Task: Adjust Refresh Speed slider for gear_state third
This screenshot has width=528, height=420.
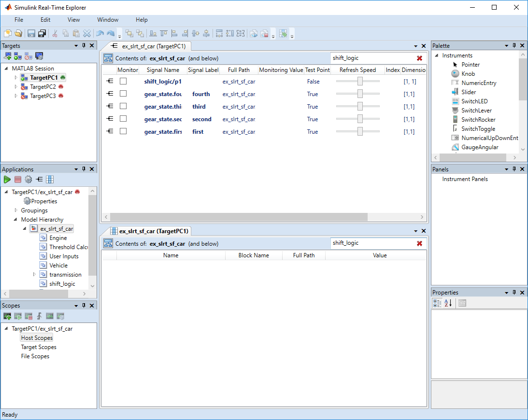Action: 360,107
